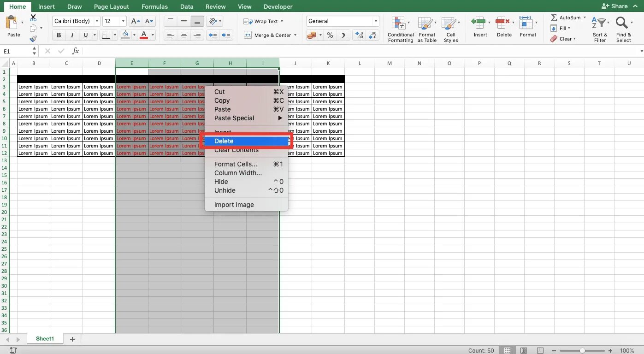Toggle Bottom Align

click(197, 21)
